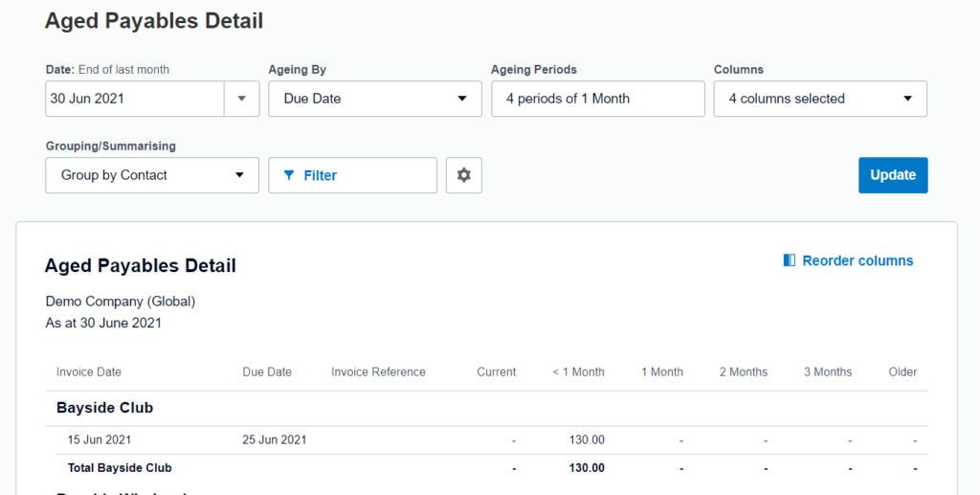Image resolution: width=980 pixels, height=495 pixels.
Task: Click the funnel icon in Filter
Action: point(290,175)
